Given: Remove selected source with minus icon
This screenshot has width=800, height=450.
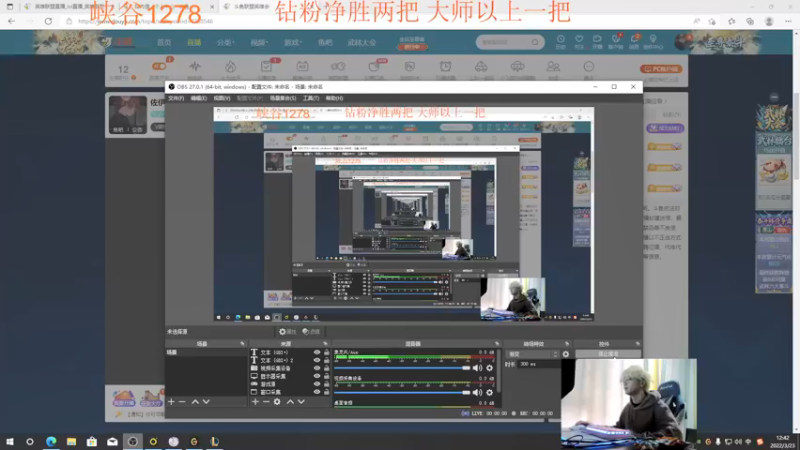Looking at the screenshot, I should tap(266, 402).
